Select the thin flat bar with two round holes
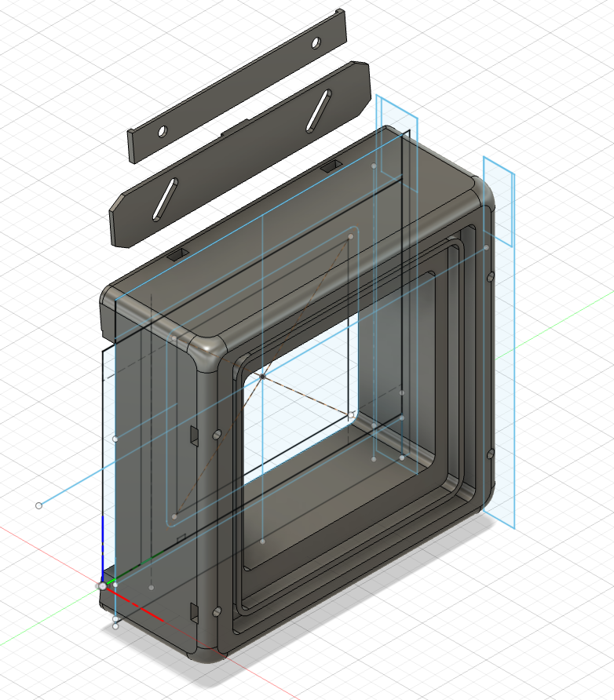Image resolution: width=614 pixels, height=700 pixels. coord(237,86)
